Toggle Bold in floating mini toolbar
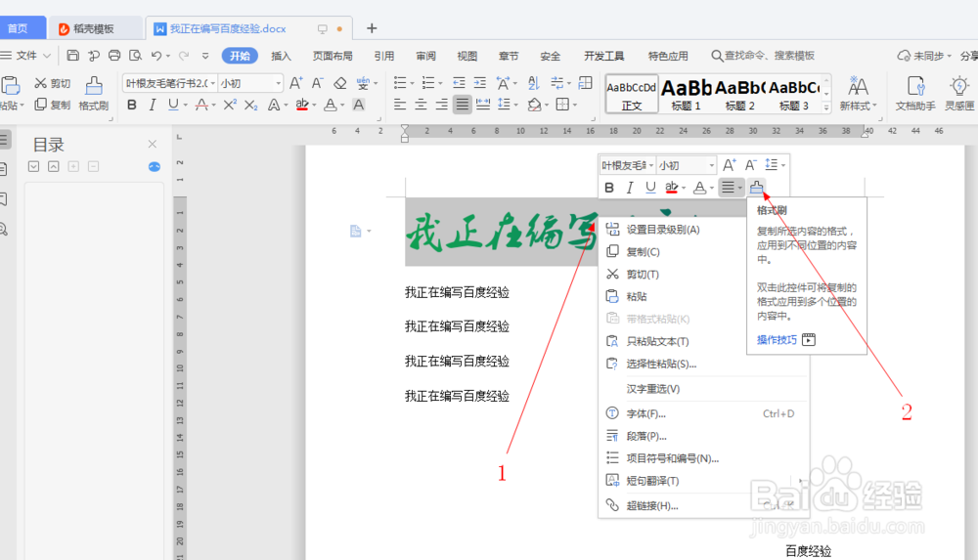The image size is (978, 560). (609, 187)
